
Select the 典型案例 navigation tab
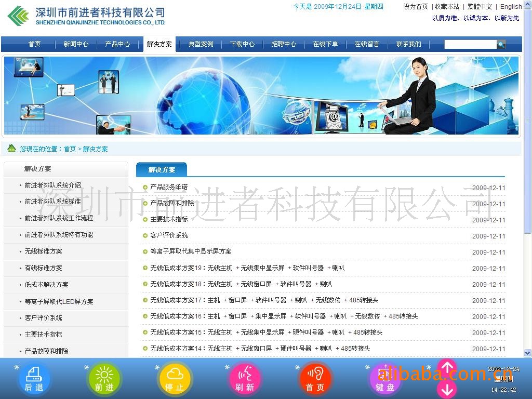201,44
